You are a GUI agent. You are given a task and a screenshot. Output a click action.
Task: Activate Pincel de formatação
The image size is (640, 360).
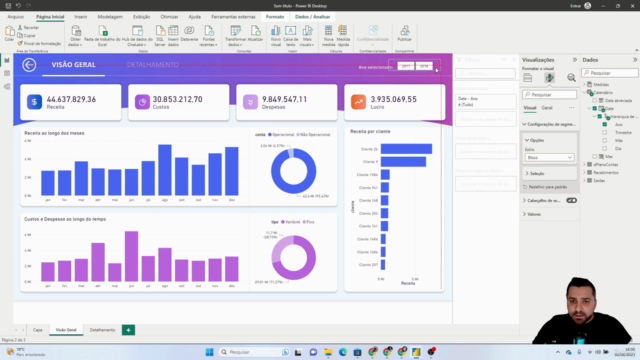click(39, 43)
